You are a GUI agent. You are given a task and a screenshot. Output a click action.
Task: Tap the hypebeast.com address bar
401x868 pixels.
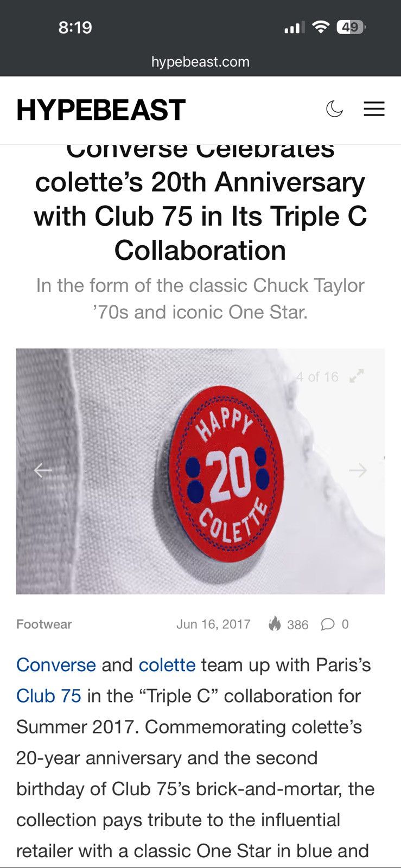click(200, 62)
